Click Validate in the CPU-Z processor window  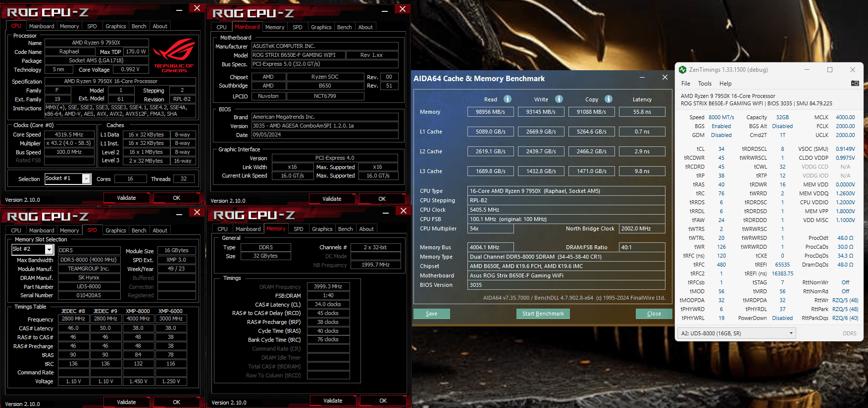coord(126,198)
